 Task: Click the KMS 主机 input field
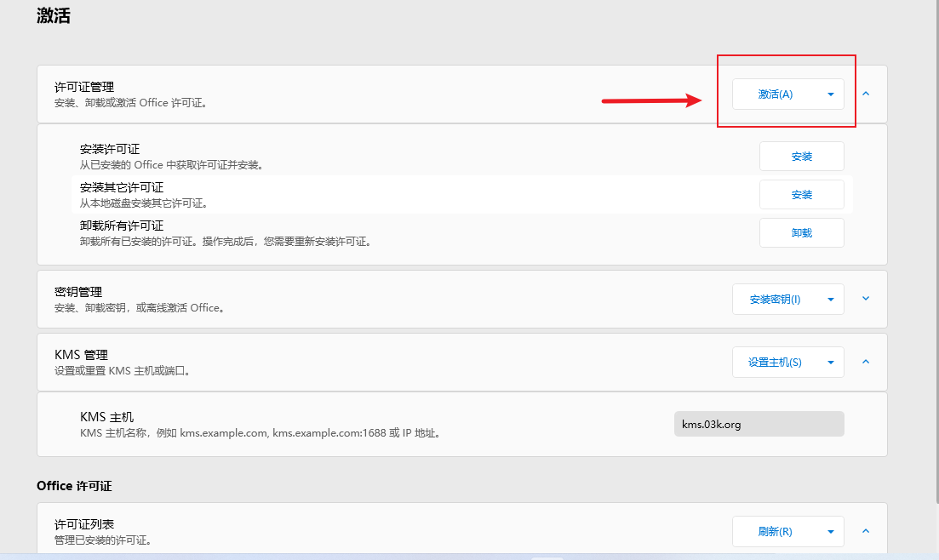(759, 424)
